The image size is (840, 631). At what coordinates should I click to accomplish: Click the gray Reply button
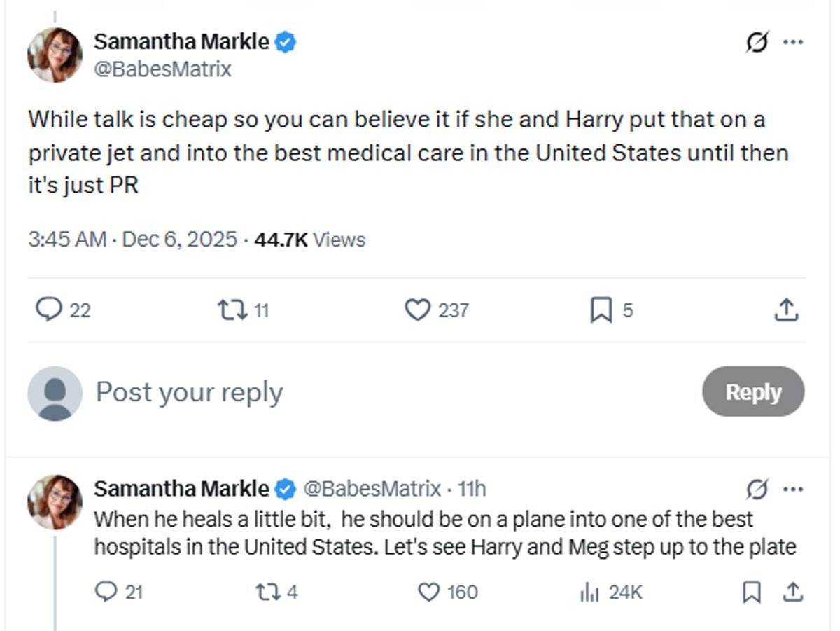[x=752, y=392]
